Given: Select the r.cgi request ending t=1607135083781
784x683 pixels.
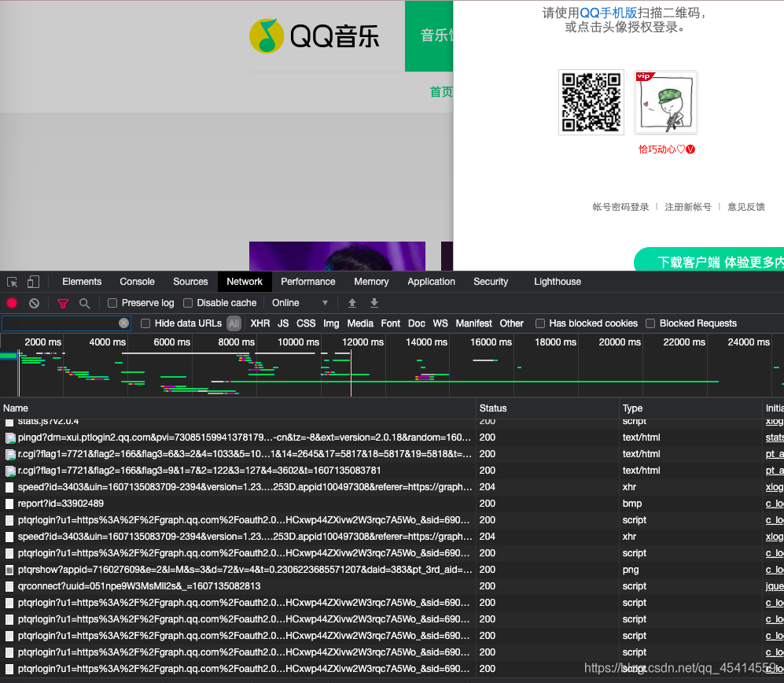Looking at the screenshot, I should click(392, 471).
